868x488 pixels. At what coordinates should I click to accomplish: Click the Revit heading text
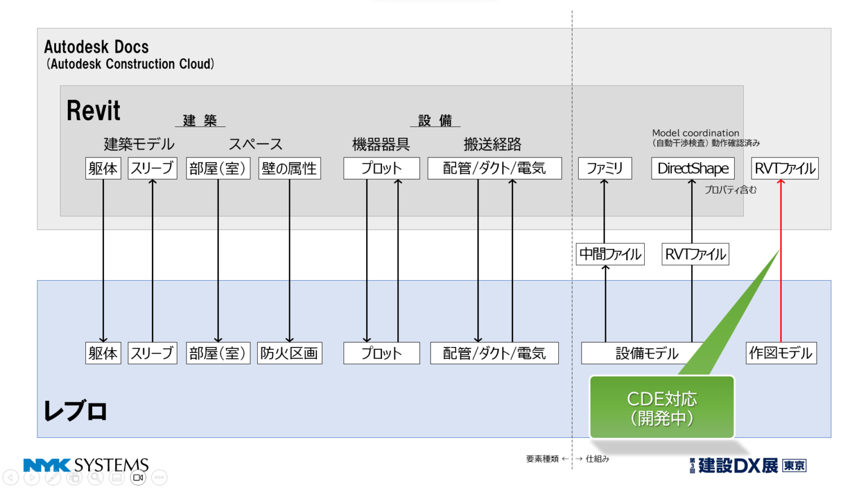[x=93, y=111]
